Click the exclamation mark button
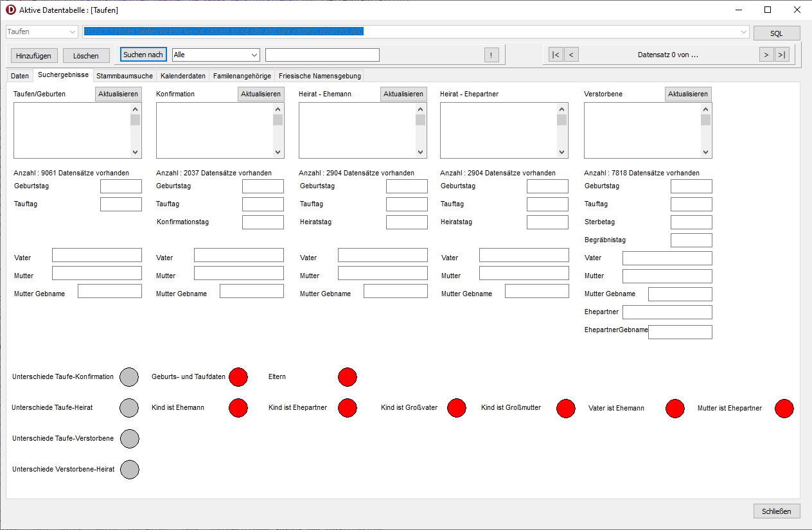Screen dimensions: 812x530 click(x=491, y=55)
